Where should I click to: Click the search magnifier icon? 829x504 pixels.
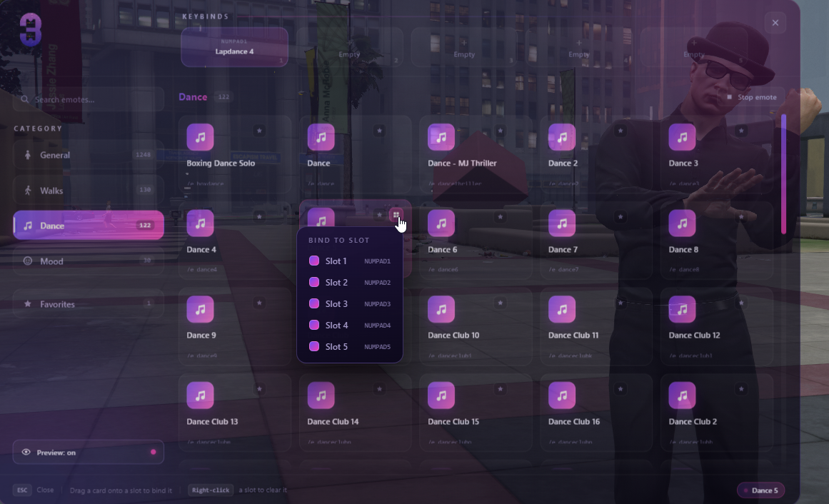point(24,99)
